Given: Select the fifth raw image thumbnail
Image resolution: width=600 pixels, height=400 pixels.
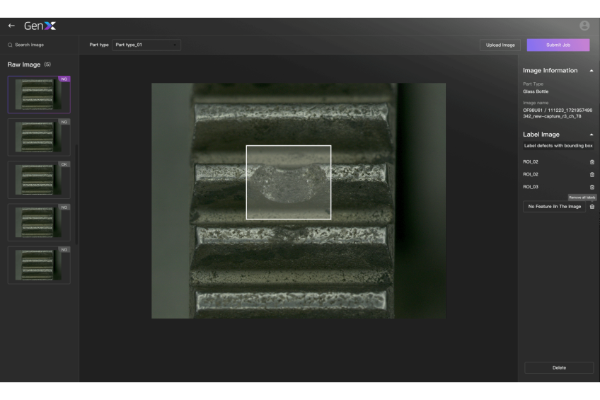Looking at the screenshot, I should coord(38,265).
